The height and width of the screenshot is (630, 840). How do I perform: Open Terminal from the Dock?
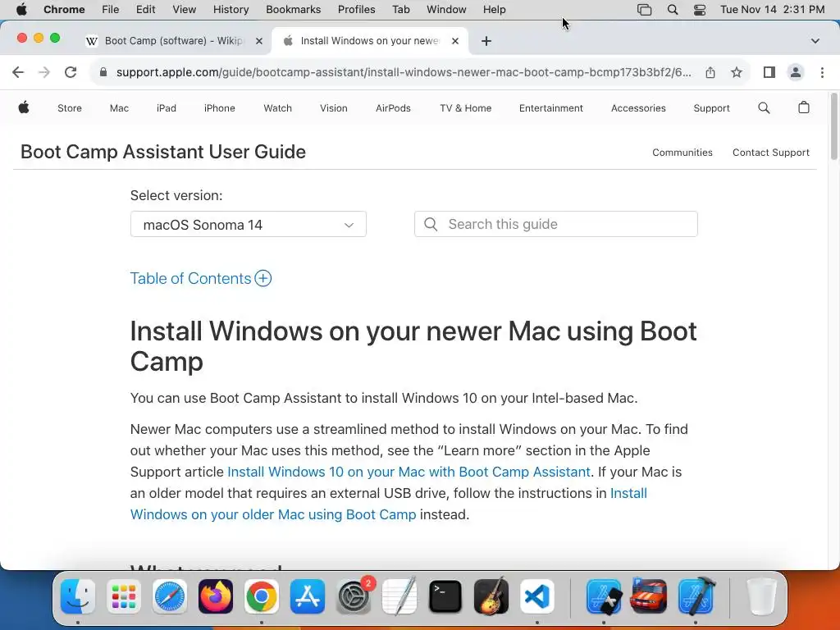tap(445, 596)
